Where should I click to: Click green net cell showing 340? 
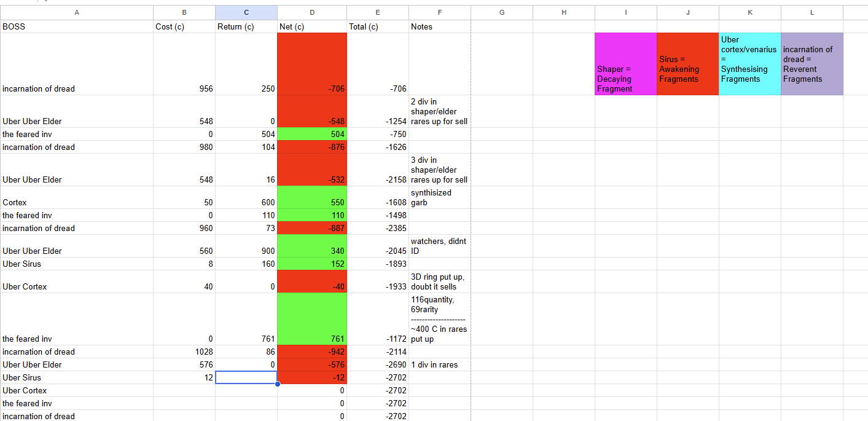pos(312,246)
